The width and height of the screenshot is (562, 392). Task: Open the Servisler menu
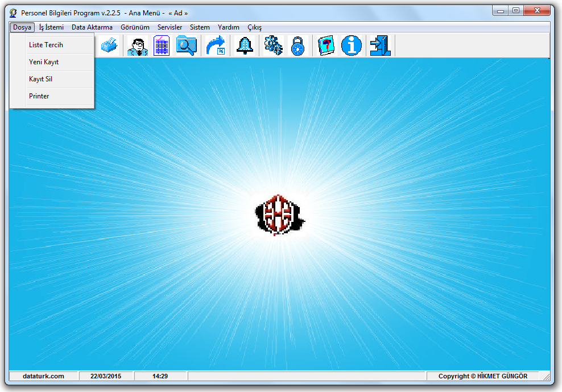(170, 27)
